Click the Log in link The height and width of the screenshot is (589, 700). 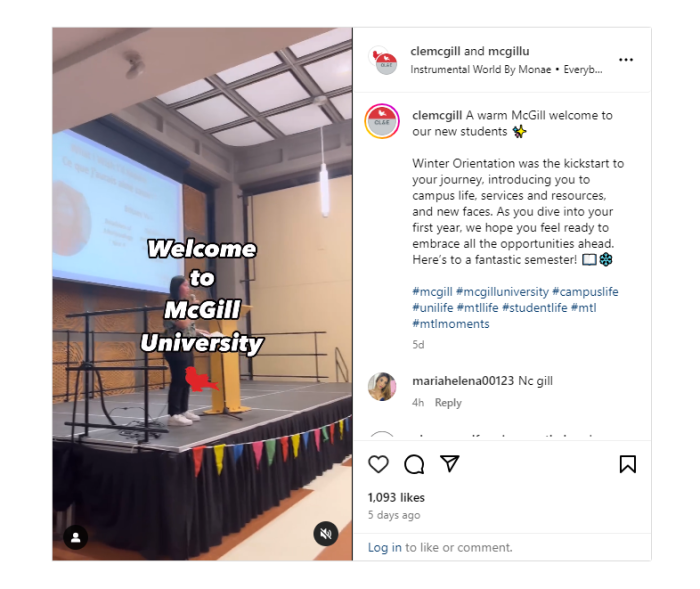point(384,547)
